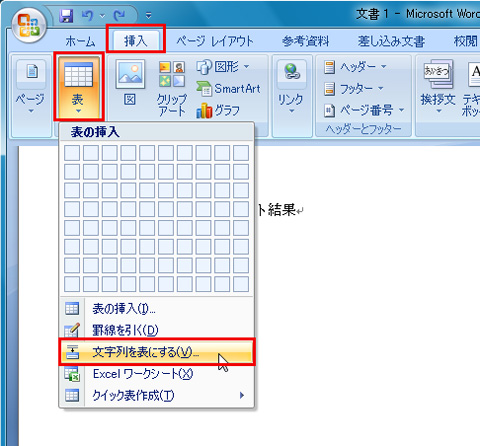480x446 pixels.
Task: Expand the ヘッダー dropdown
Action: point(355,67)
